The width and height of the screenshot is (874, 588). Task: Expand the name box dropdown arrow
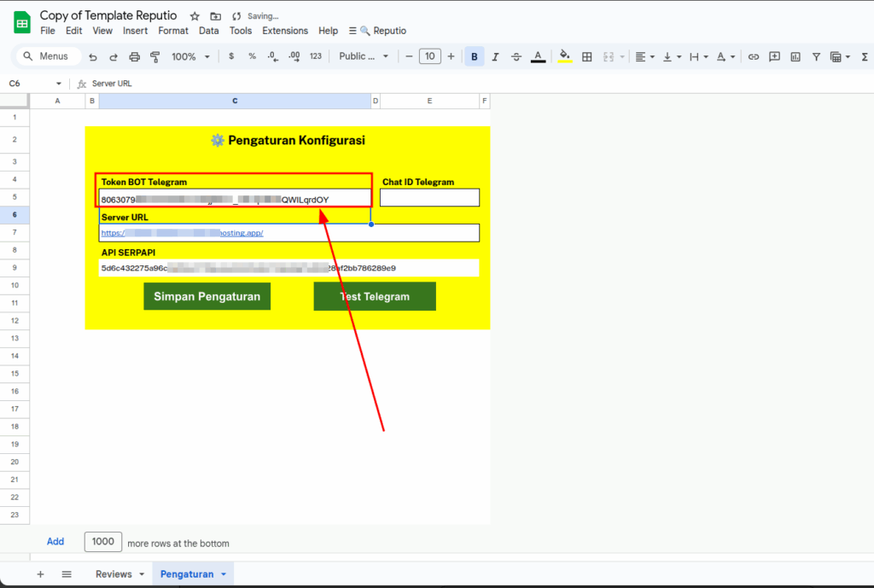click(59, 84)
